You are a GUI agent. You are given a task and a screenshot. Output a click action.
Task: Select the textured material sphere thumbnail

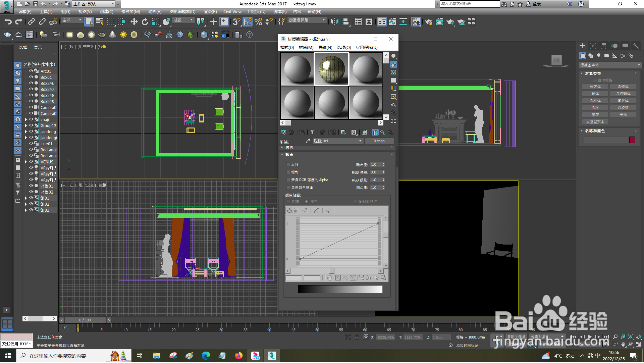(x=331, y=68)
